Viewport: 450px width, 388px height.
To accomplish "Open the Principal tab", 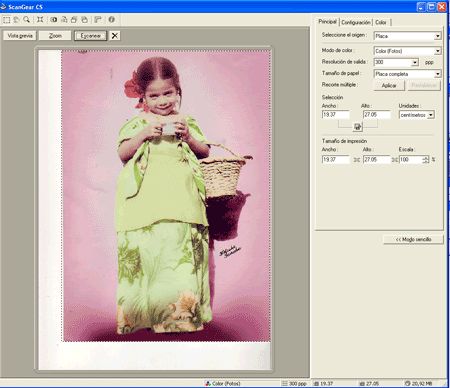I will [x=327, y=22].
